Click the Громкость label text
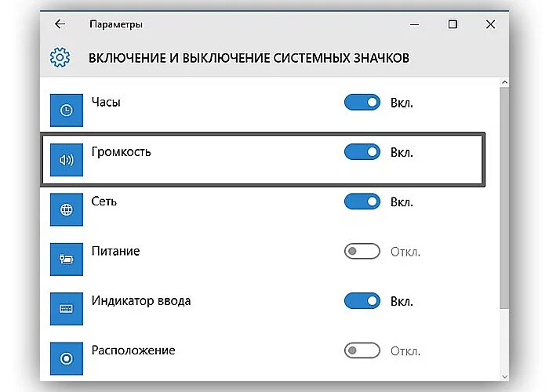The height and width of the screenshot is (392, 549). pyautogui.click(x=120, y=152)
